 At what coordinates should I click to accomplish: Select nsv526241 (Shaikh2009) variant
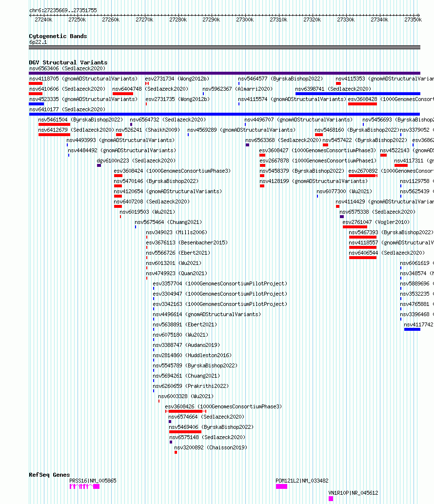tap(148, 130)
